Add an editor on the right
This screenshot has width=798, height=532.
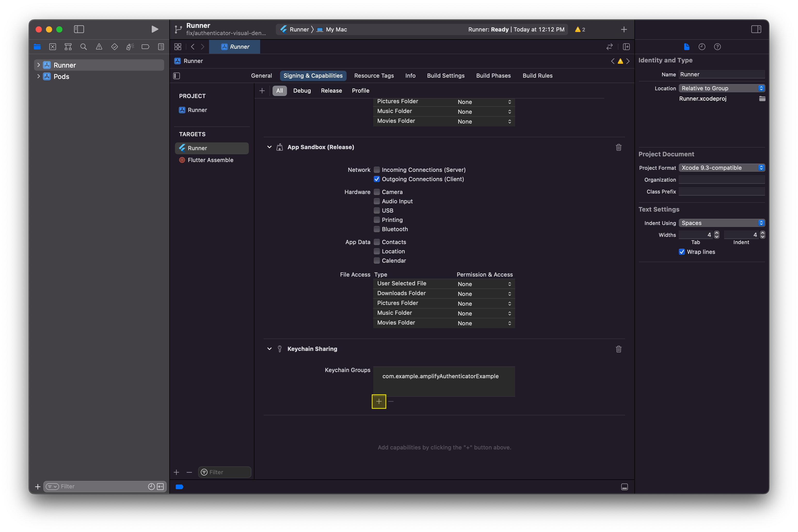pyautogui.click(x=626, y=47)
